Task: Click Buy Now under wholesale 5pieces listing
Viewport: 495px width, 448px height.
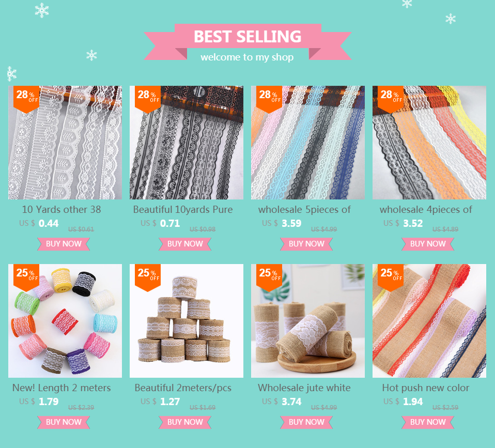Action: pyautogui.click(x=306, y=244)
